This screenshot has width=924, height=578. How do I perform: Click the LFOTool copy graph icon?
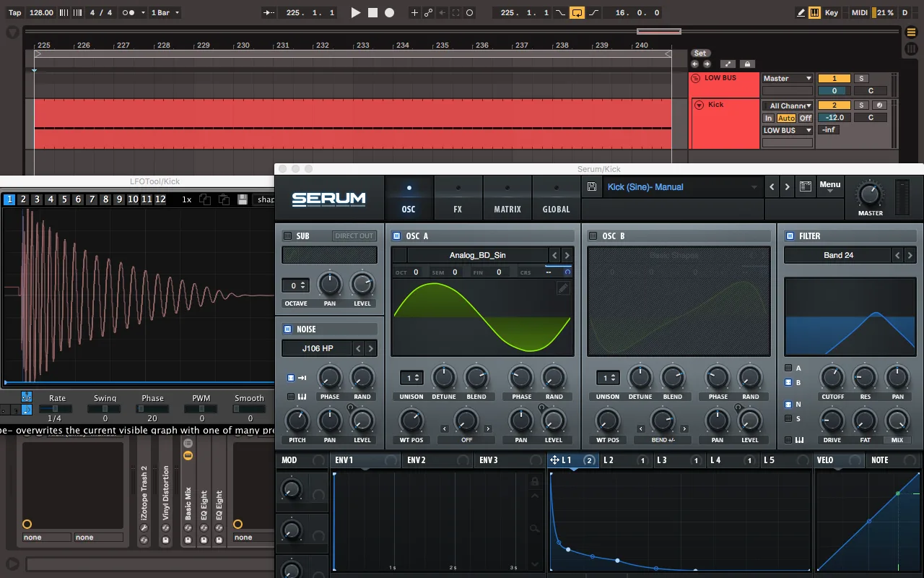(205, 199)
